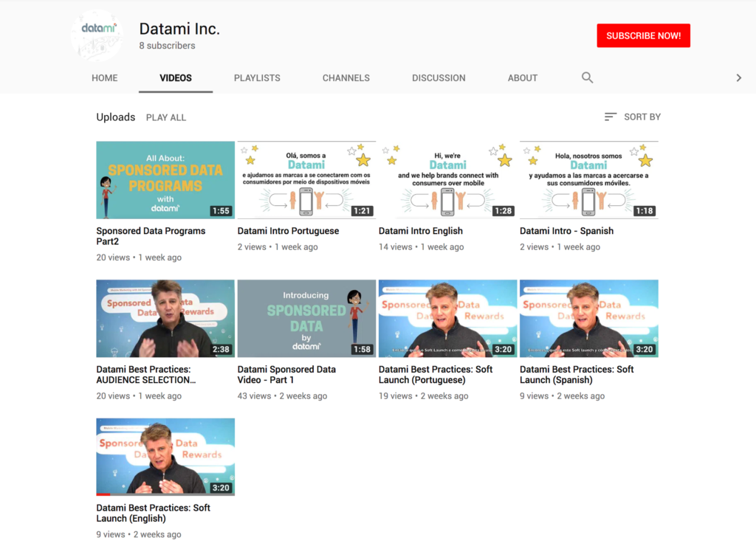Click Play All next to Uploads

pos(166,117)
